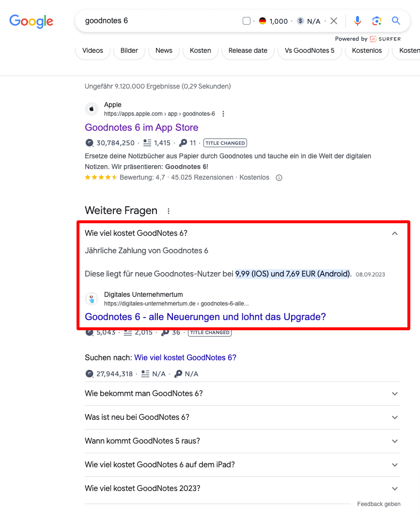Open Google Lens image search icon

click(x=377, y=21)
